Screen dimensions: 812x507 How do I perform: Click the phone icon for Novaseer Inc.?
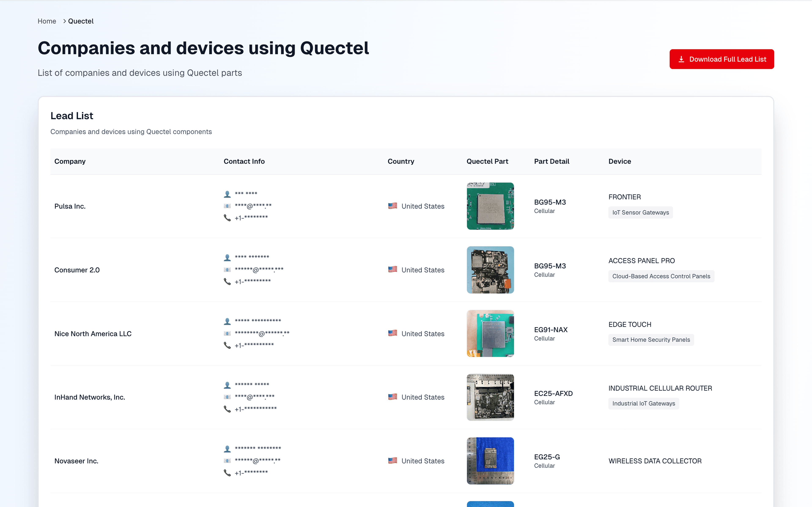pyautogui.click(x=227, y=473)
